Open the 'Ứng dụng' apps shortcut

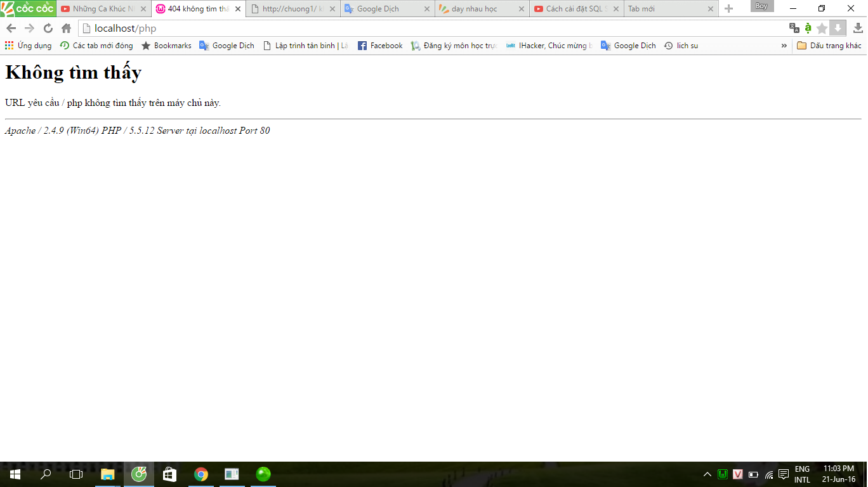pyautogui.click(x=29, y=46)
